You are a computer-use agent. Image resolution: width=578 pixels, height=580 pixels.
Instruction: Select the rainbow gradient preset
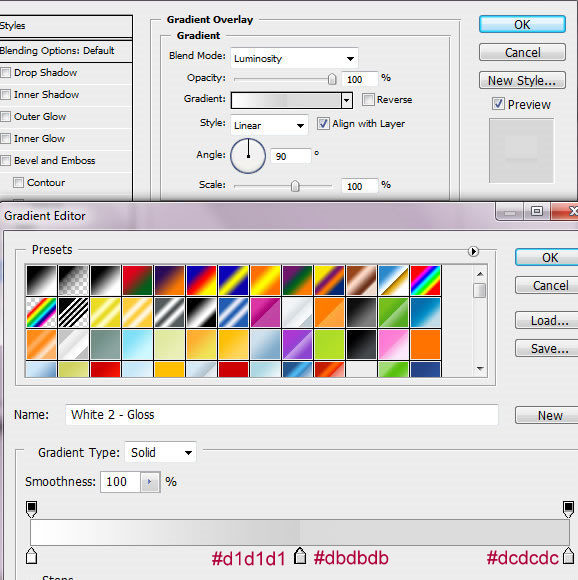425,280
